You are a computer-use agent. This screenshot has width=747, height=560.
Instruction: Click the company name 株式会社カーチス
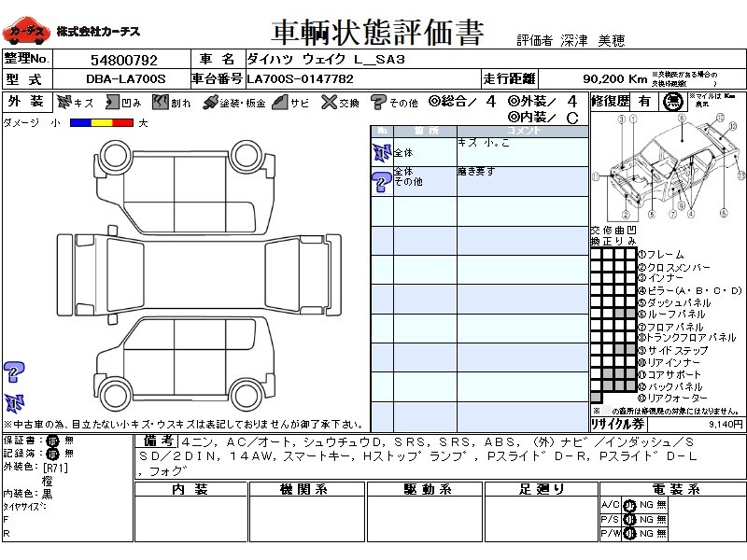99,32
